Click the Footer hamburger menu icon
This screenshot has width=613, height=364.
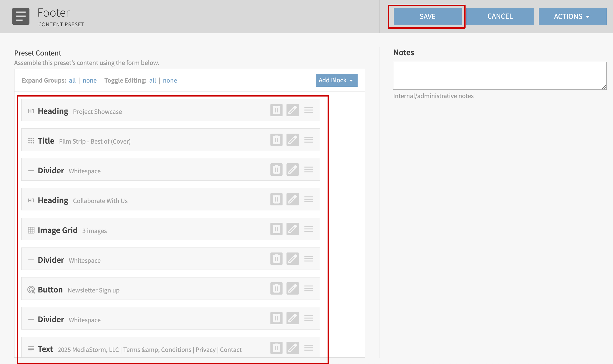tap(21, 16)
